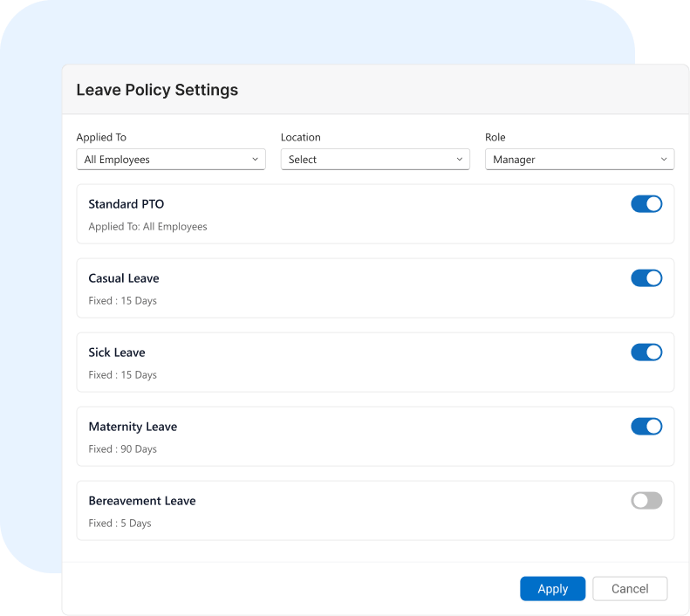Toggle off Sick Leave policy

click(646, 352)
